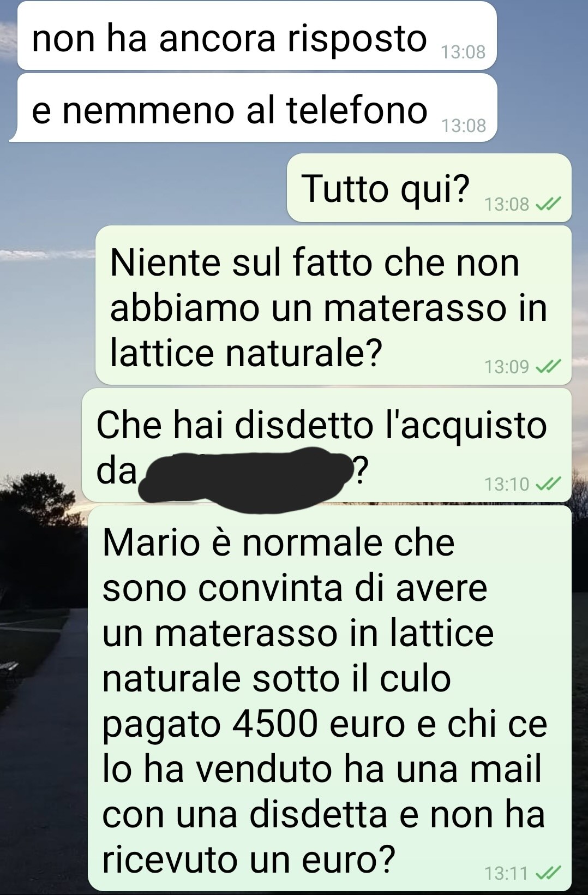Click the read checkmarks on 'Tutto qui?'
Screen dimensions: 588x895
(x=548, y=204)
